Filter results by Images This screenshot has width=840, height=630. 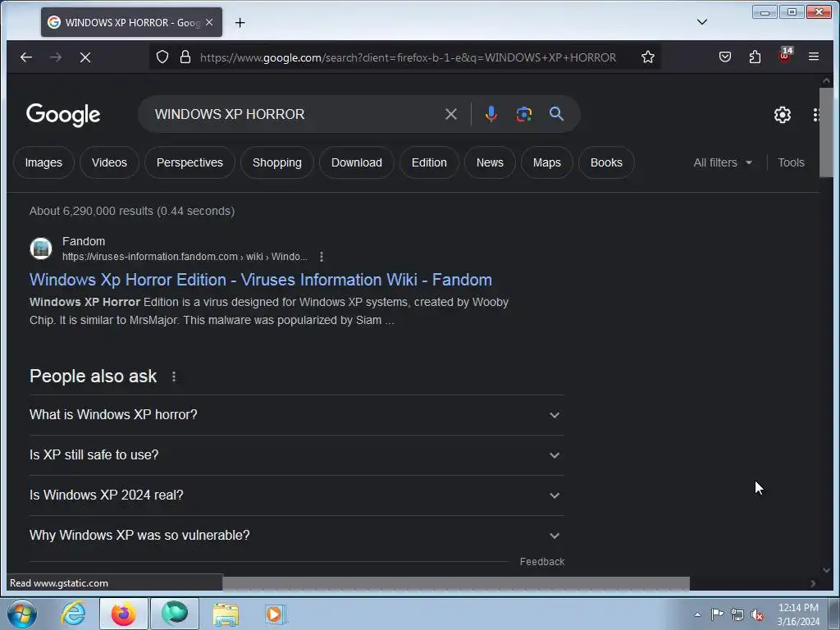(x=43, y=162)
